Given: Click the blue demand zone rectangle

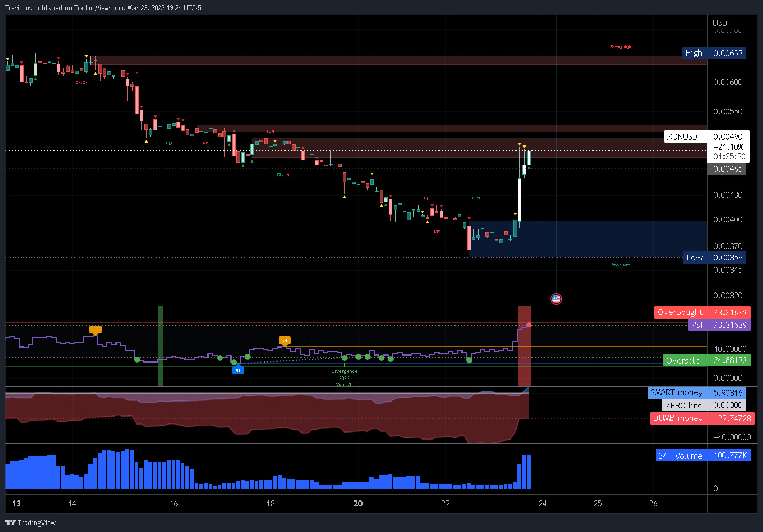Looking at the screenshot, I should (588, 239).
